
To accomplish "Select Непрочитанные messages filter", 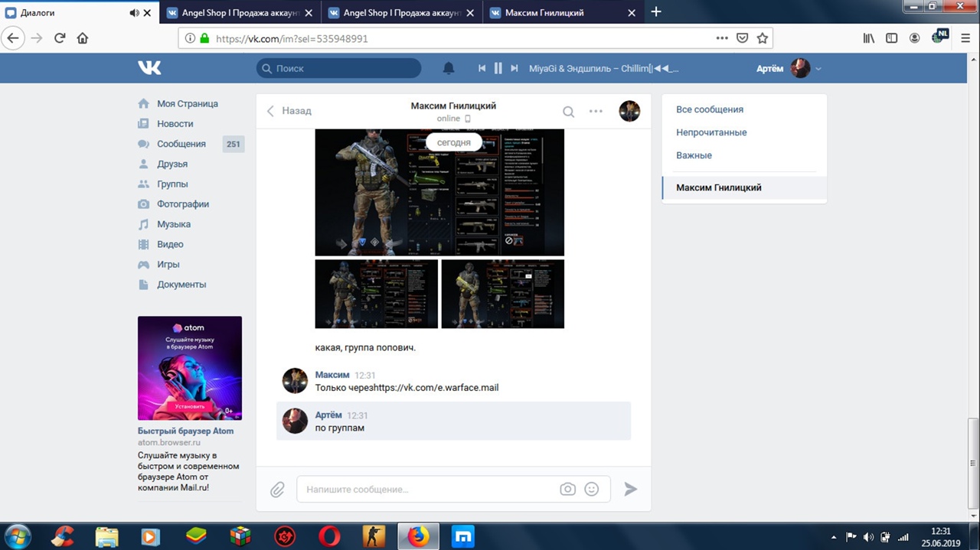I will [711, 132].
